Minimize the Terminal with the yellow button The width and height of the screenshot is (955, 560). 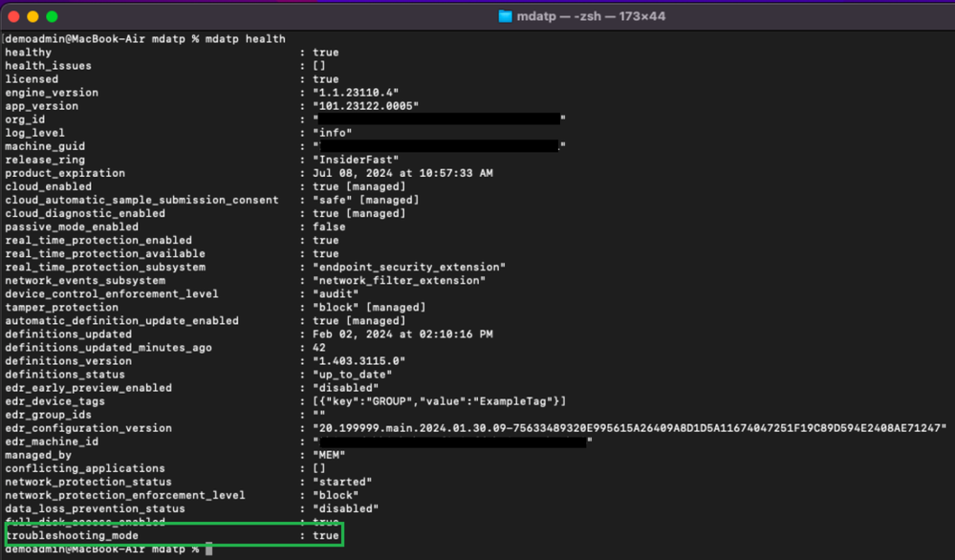point(33,16)
